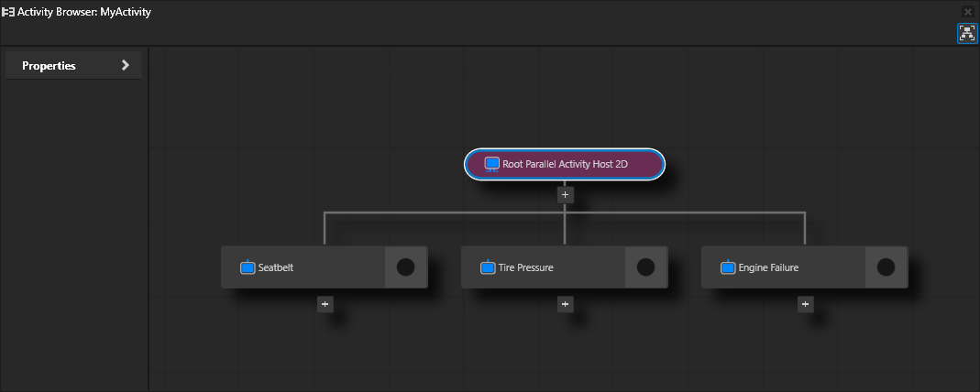Click the plus below the root activity host
This screenshot has height=392, width=980.
click(x=566, y=194)
